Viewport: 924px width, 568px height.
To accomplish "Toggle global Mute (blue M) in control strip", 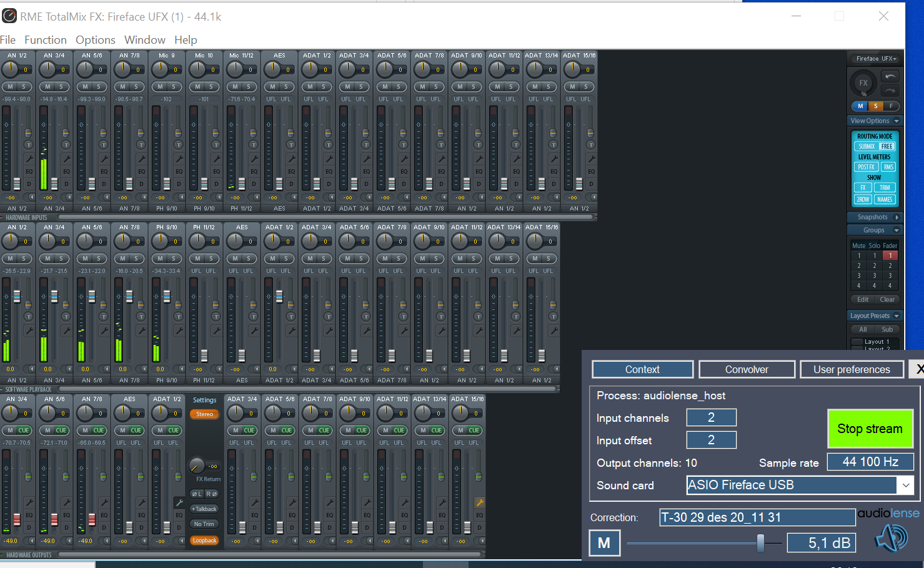I will click(860, 106).
